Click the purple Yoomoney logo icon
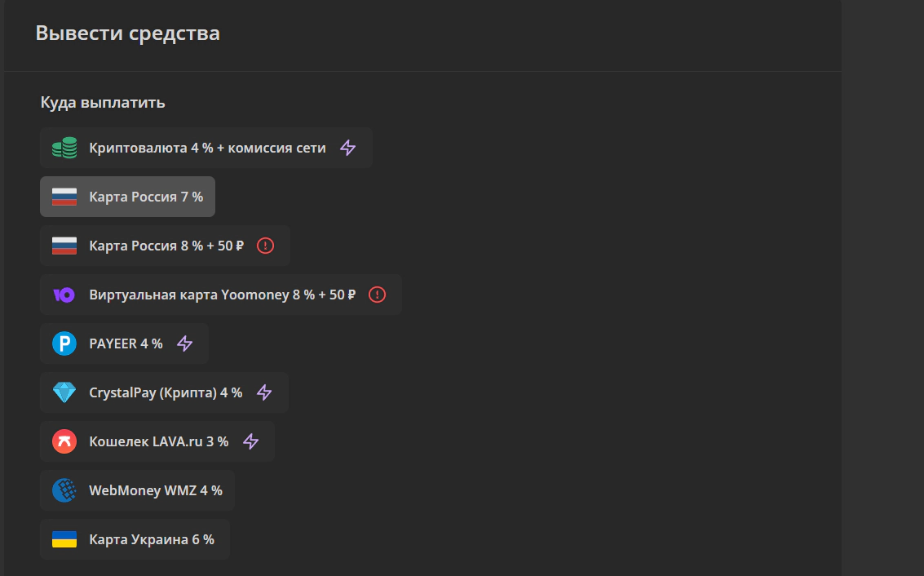This screenshot has height=576, width=924. click(x=64, y=295)
